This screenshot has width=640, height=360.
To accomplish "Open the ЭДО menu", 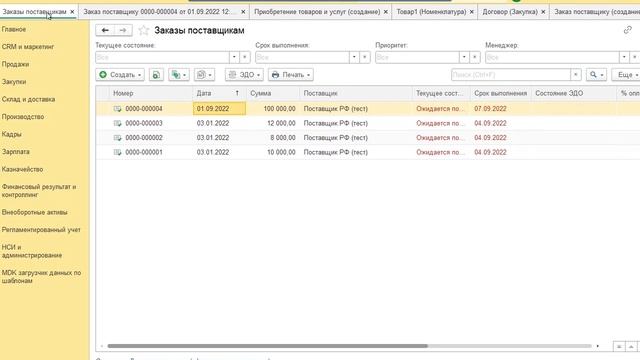I will [x=244, y=75].
